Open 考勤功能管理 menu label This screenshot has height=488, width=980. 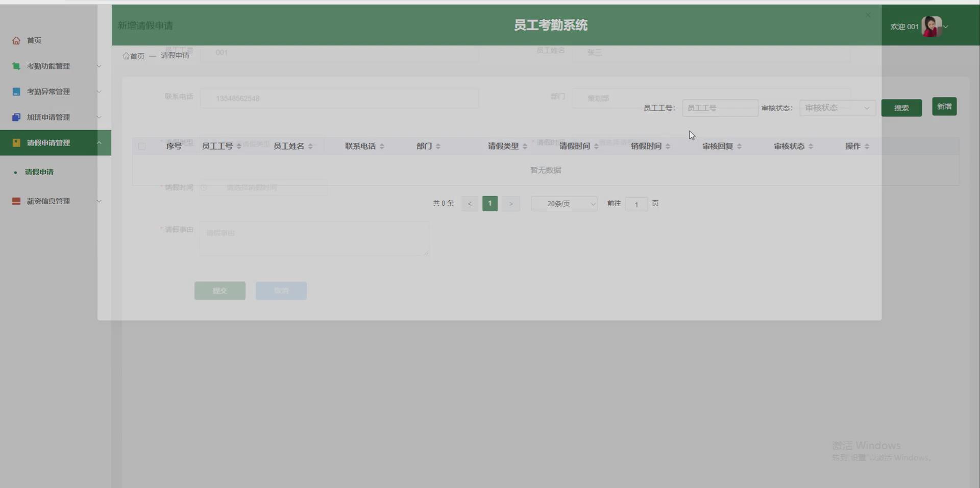[48, 66]
